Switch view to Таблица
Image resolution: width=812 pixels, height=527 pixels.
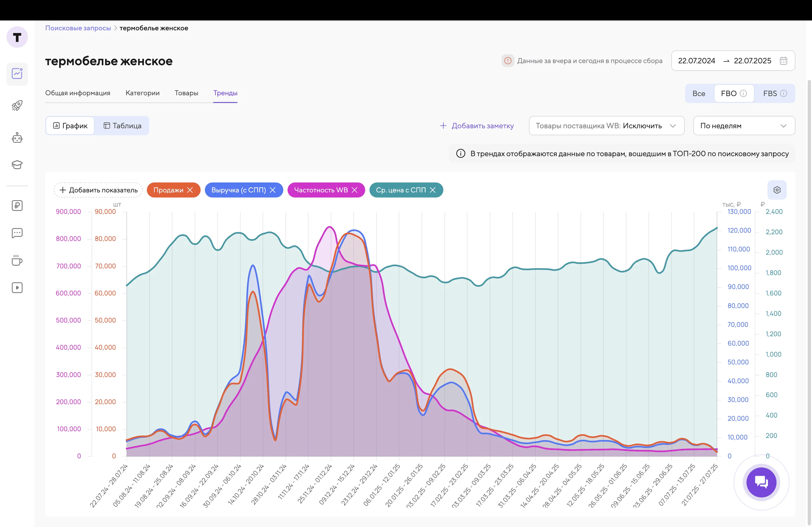(122, 126)
